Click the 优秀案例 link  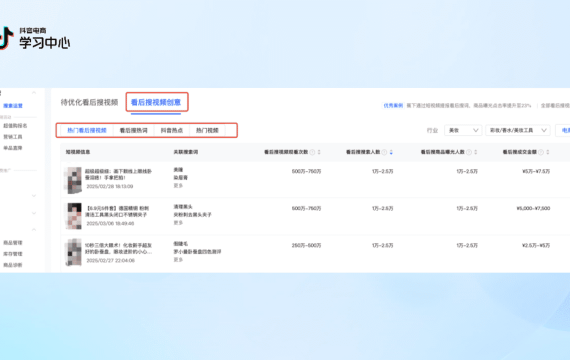(x=393, y=105)
